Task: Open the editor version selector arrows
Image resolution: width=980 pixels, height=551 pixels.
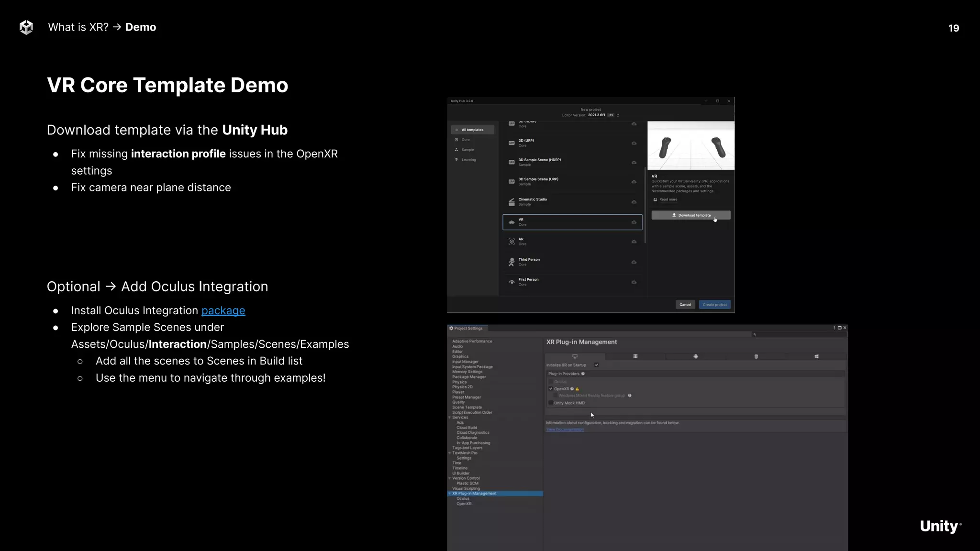Action: (x=618, y=115)
